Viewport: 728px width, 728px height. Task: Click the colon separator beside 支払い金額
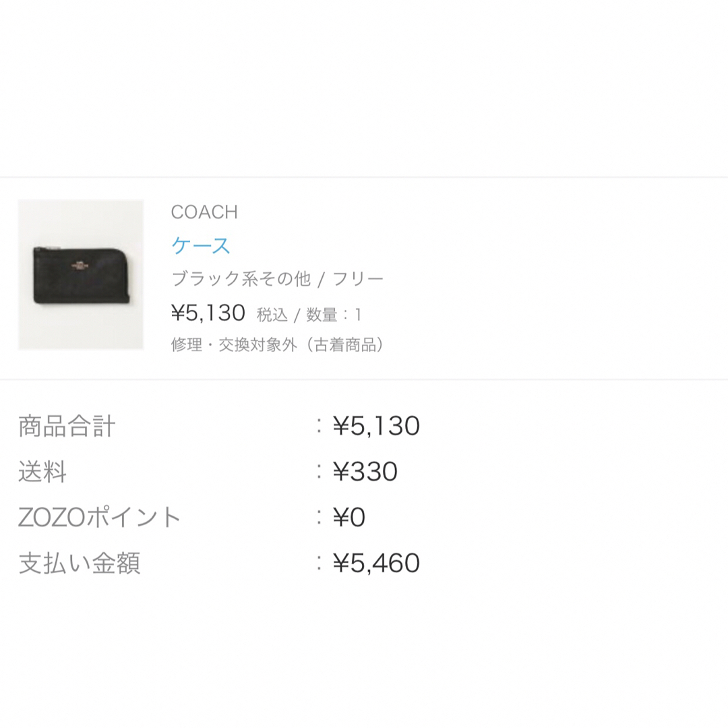319,563
